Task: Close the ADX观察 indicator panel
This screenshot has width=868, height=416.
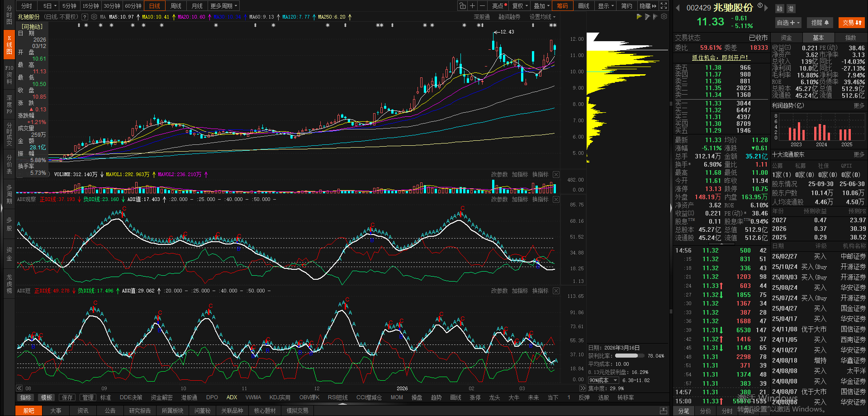Action: pyautogui.click(x=556, y=200)
